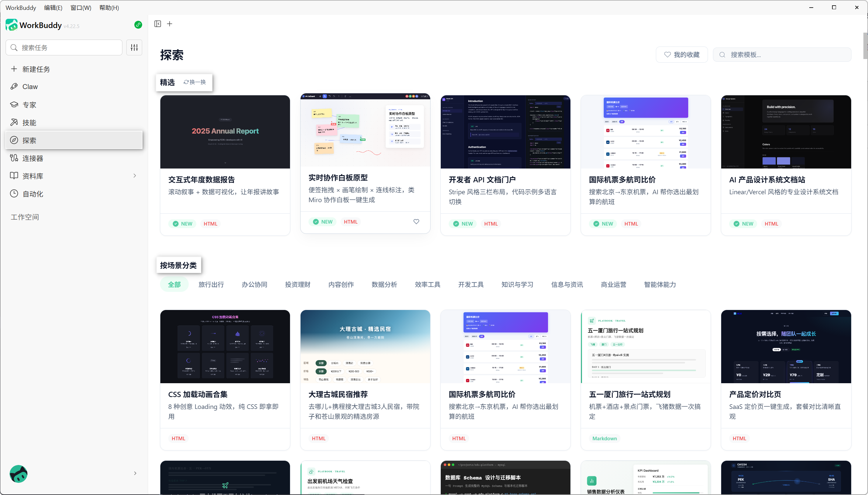This screenshot has height=495, width=868.
Task: Select the 开发工具 category tab
Action: tap(471, 285)
